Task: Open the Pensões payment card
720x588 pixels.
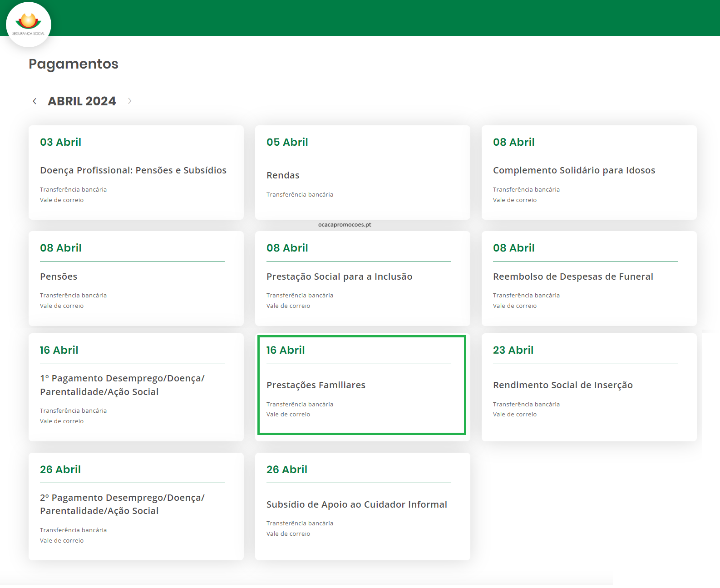Action: [136, 278]
